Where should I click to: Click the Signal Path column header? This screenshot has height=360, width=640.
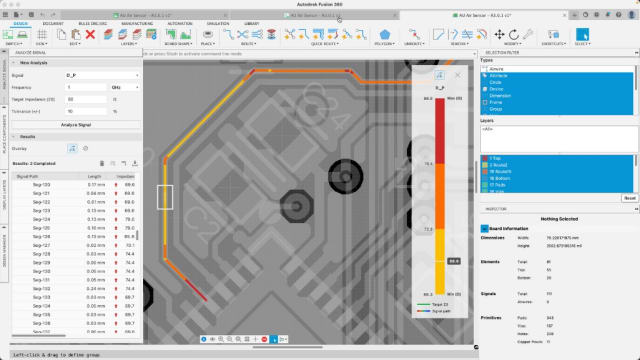pos(27,176)
